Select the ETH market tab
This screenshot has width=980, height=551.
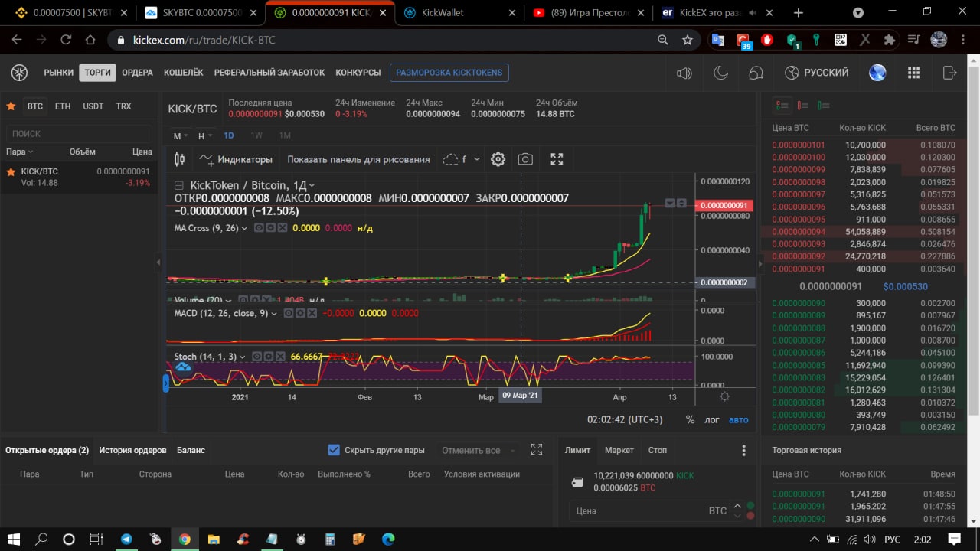(63, 106)
